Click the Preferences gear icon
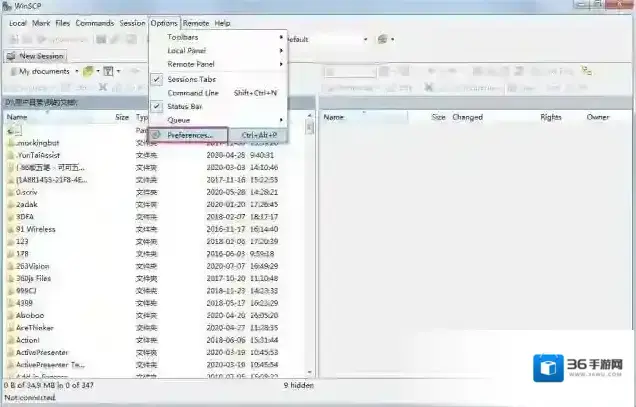This screenshot has height=407, width=636. pos(157,135)
